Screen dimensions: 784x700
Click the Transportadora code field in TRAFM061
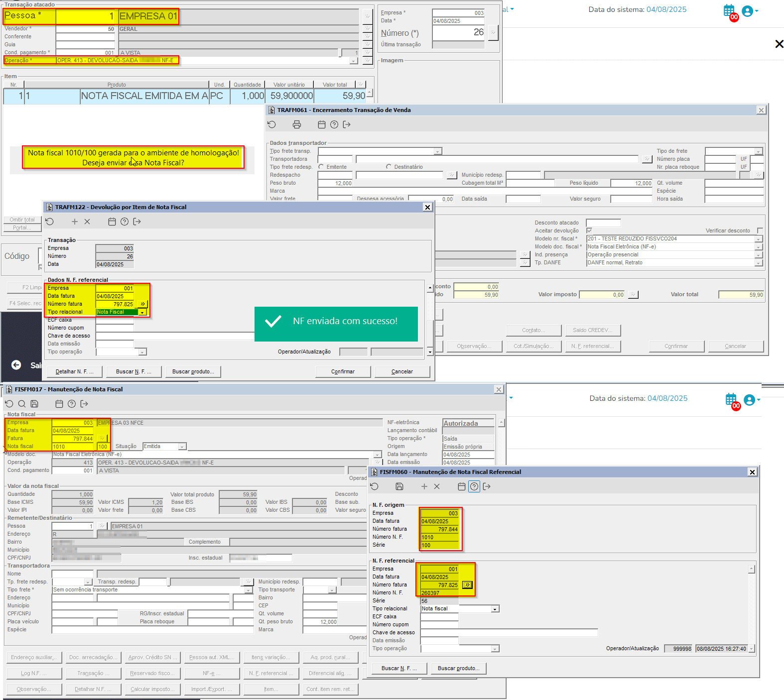tap(335, 159)
